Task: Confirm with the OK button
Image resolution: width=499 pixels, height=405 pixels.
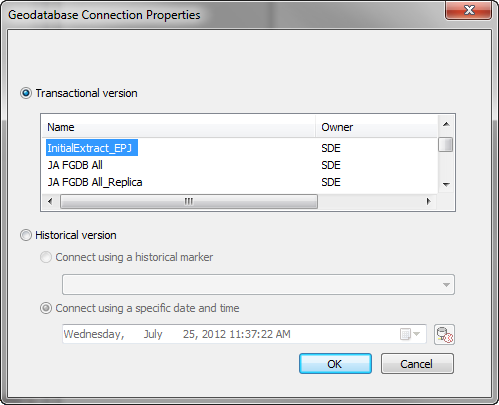Action: click(x=335, y=364)
